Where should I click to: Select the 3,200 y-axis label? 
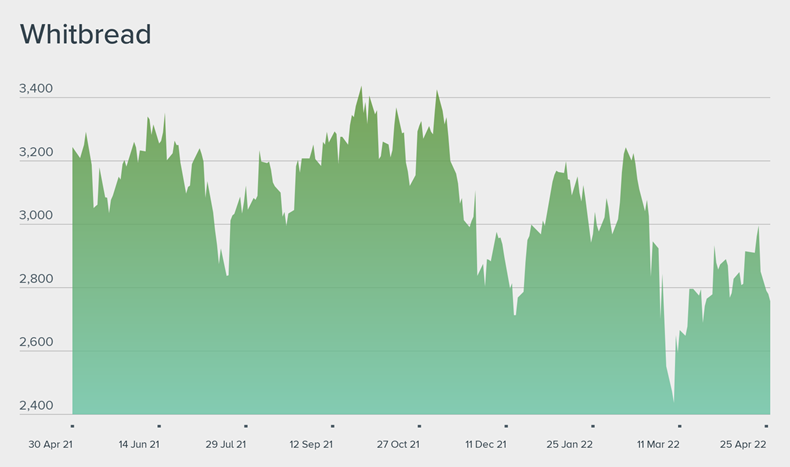36,153
